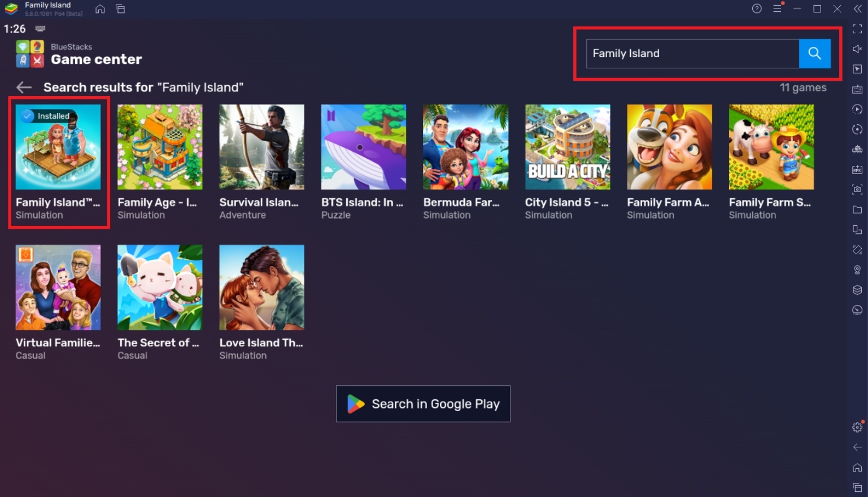Focus the Family Island search field
868x497 pixels.
[692, 53]
